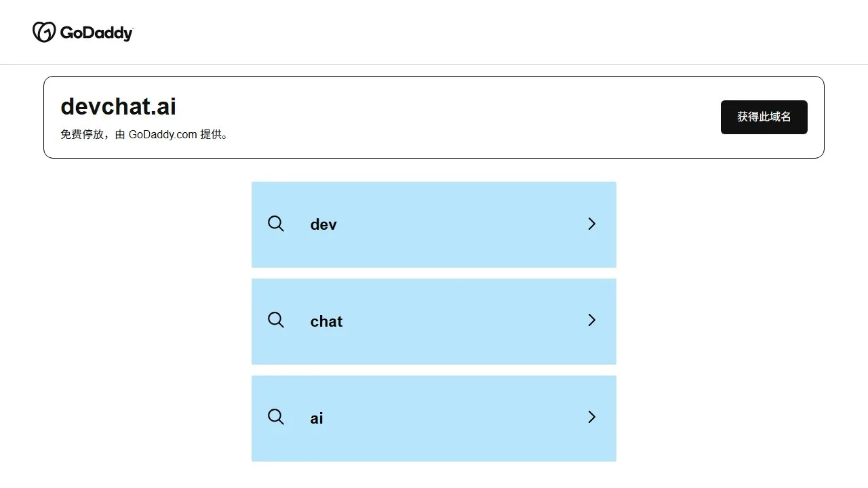Open the ai result via its right chevron
The image size is (868, 488).
[591, 417]
